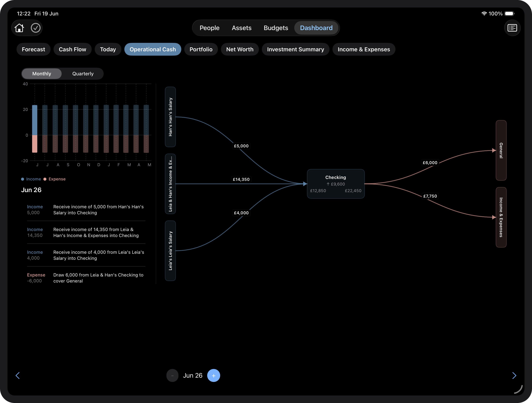Open the list panel icon at top right
Viewport: 532px width, 403px height.
512,28
